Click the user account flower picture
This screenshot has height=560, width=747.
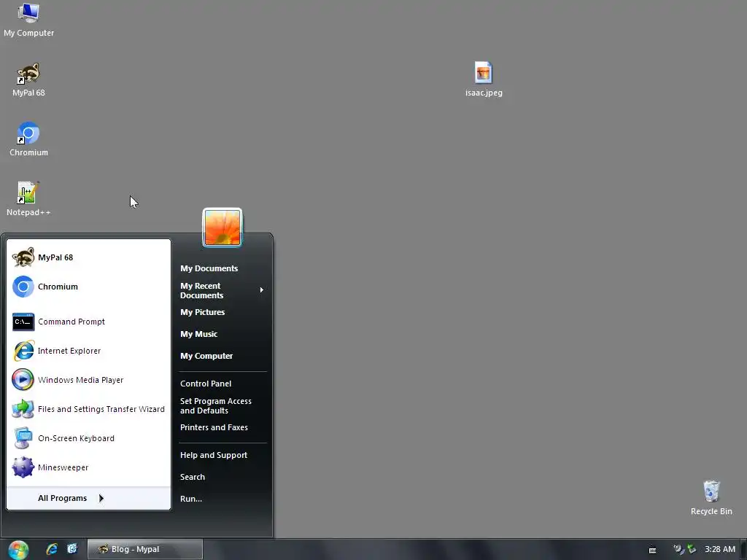coord(222,227)
